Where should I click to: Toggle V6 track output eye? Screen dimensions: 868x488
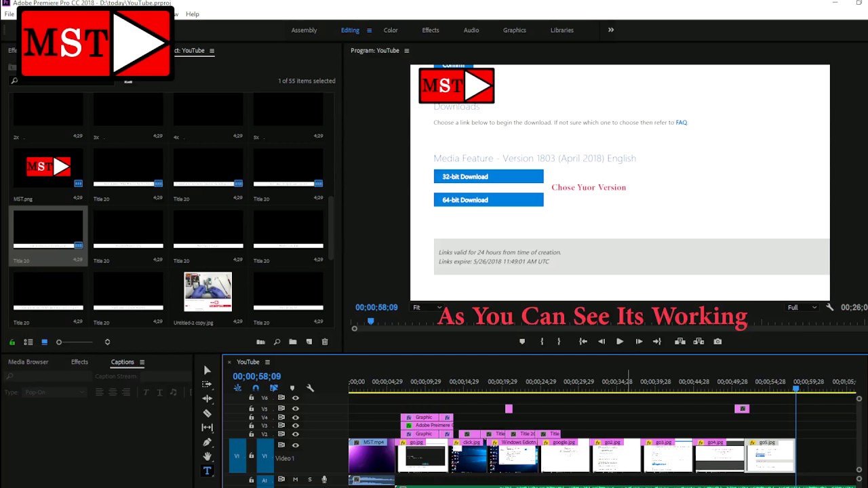(295, 398)
